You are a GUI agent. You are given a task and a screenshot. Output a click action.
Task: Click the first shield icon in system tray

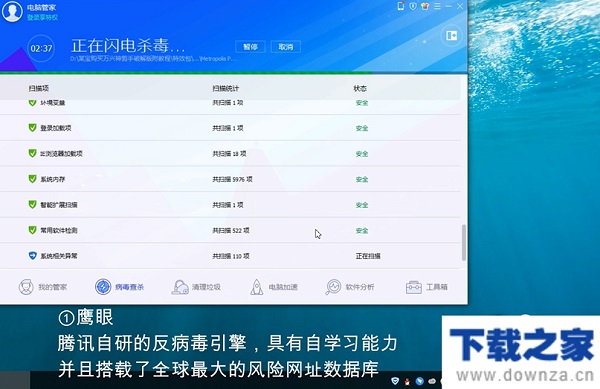pyautogui.click(x=395, y=381)
